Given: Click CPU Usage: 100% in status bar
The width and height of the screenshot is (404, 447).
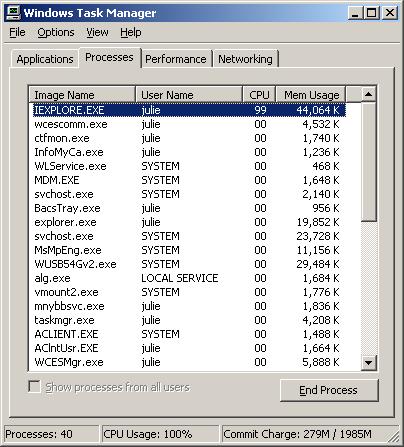Looking at the screenshot, I should pyautogui.click(x=160, y=434).
